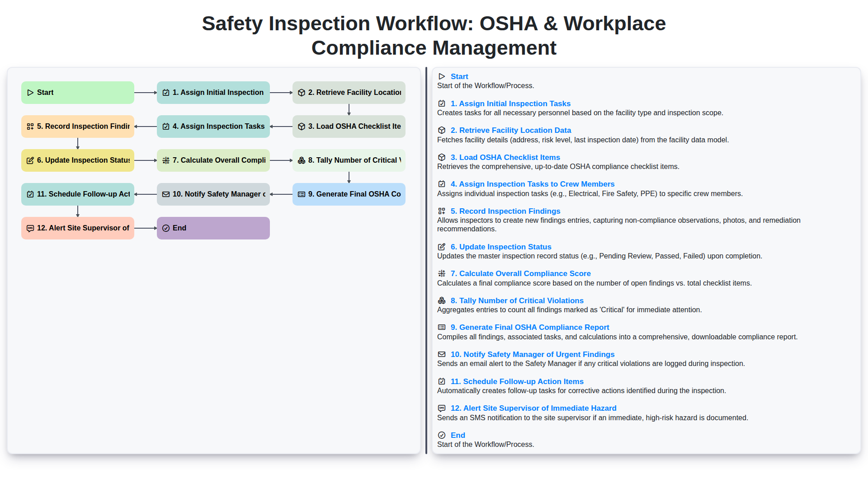Viewport: 868px width, 488px height.
Task: Click the edit pencil icon in node 6 Update Inspection Status
Action: [x=30, y=160]
